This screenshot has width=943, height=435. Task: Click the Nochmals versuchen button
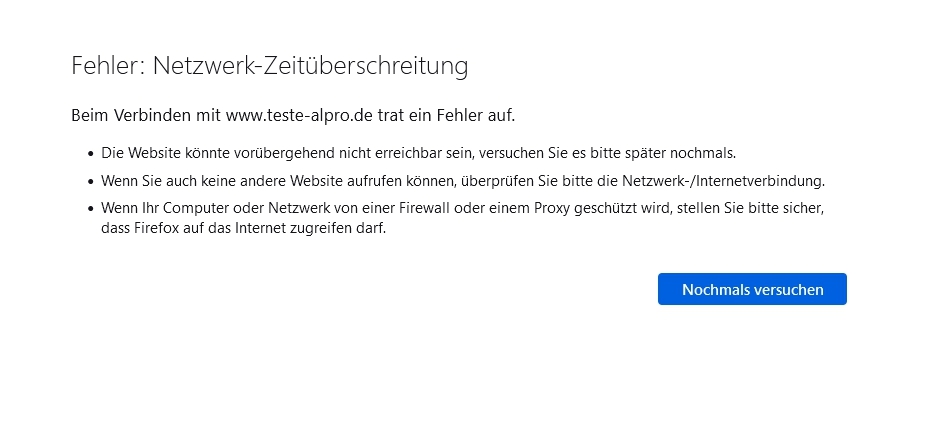tap(752, 289)
